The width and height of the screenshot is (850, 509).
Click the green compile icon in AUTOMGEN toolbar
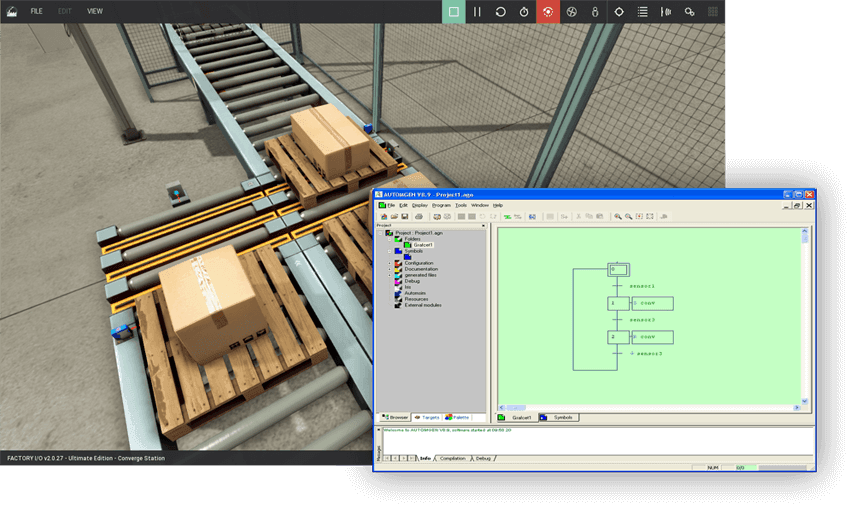[x=507, y=217]
